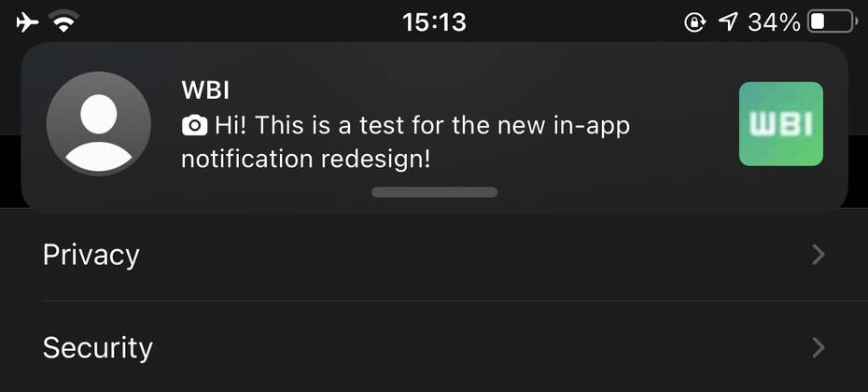Expand Security using its chevron arrow
Viewport: 868px width, 392px height.
819,348
